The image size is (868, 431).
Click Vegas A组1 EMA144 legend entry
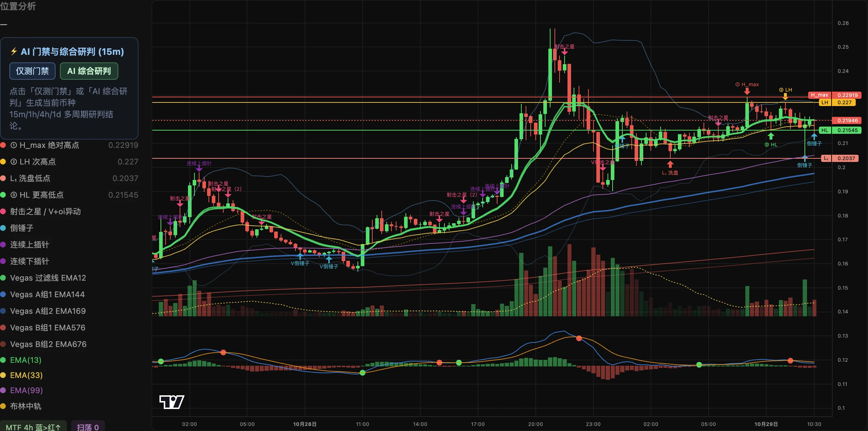43,294
